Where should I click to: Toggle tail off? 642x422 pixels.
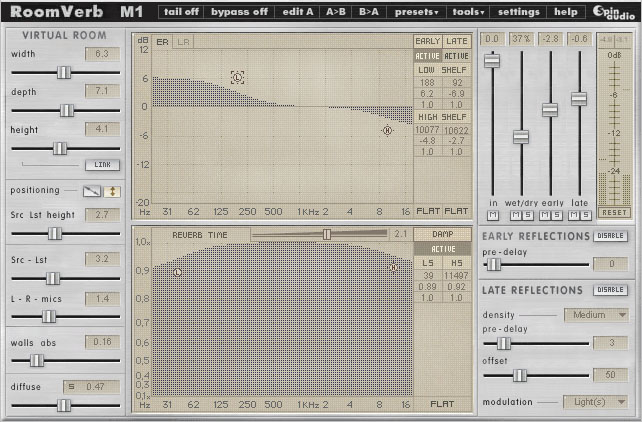coord(181,12)
